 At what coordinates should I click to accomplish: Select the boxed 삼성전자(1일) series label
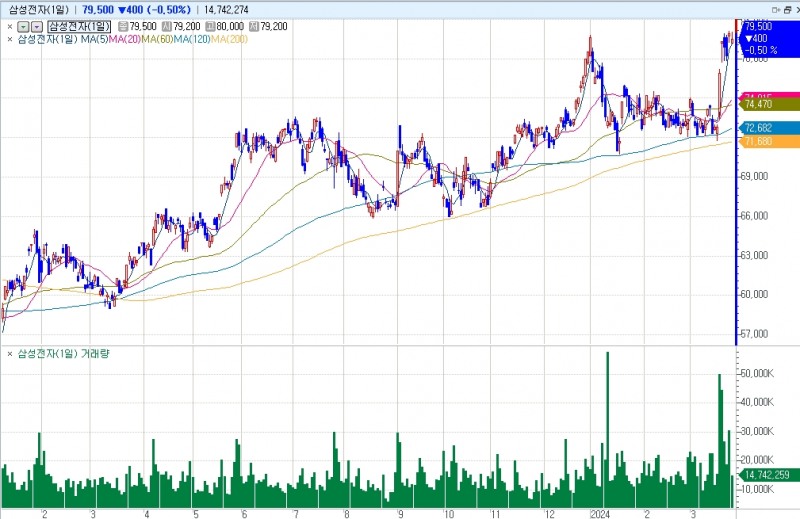(79, 27)
